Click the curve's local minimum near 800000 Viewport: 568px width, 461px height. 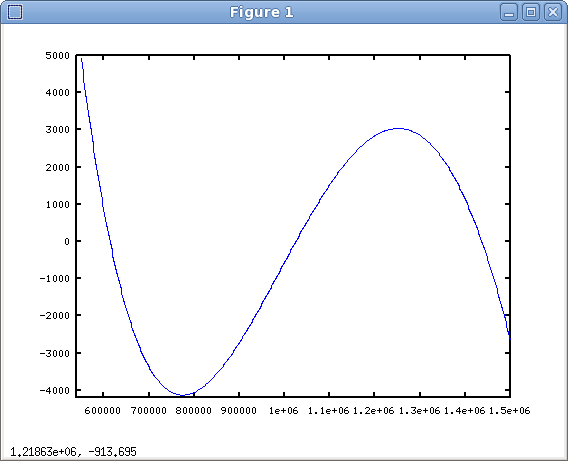click(x=183, y=395)
